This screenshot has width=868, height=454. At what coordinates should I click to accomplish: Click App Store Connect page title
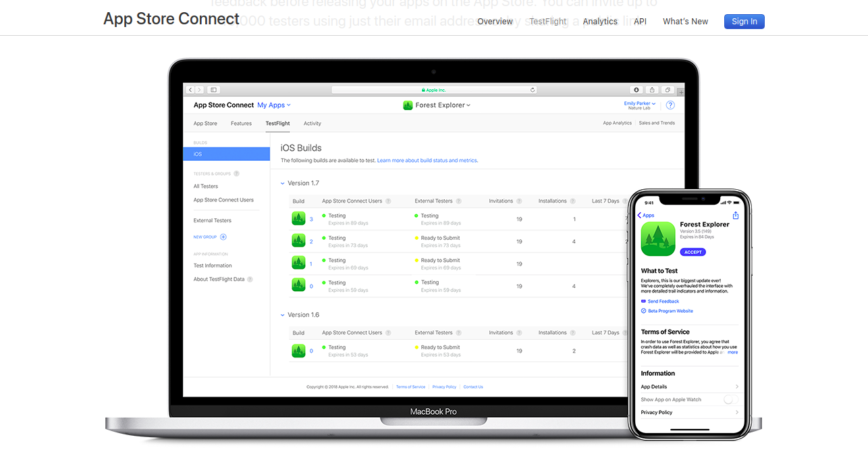[x=171, y=19]
